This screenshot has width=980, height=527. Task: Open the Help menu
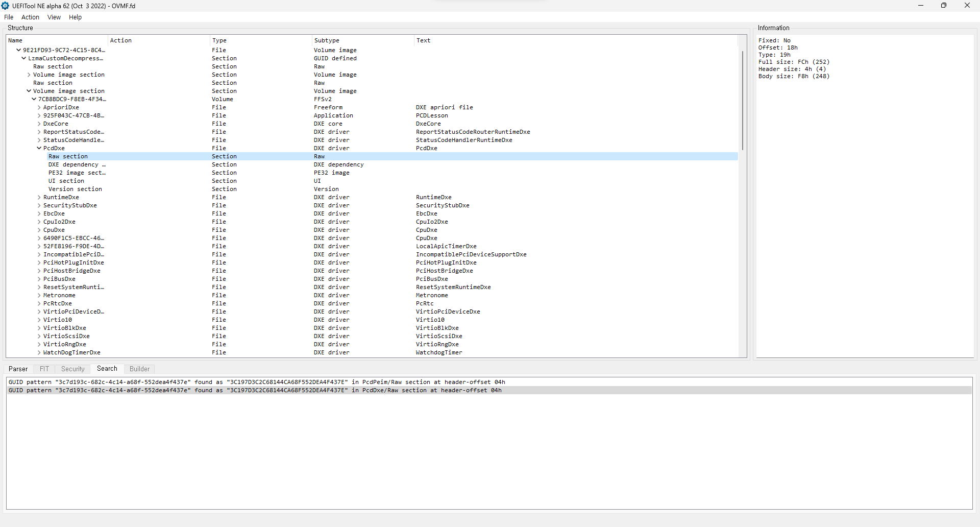[75, 17]
